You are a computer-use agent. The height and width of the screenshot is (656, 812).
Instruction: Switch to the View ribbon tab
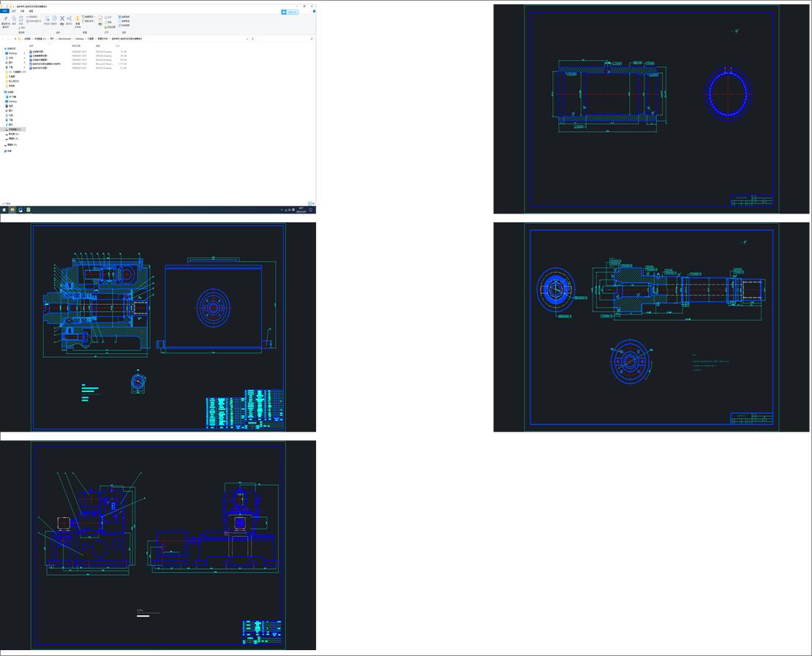31,11
